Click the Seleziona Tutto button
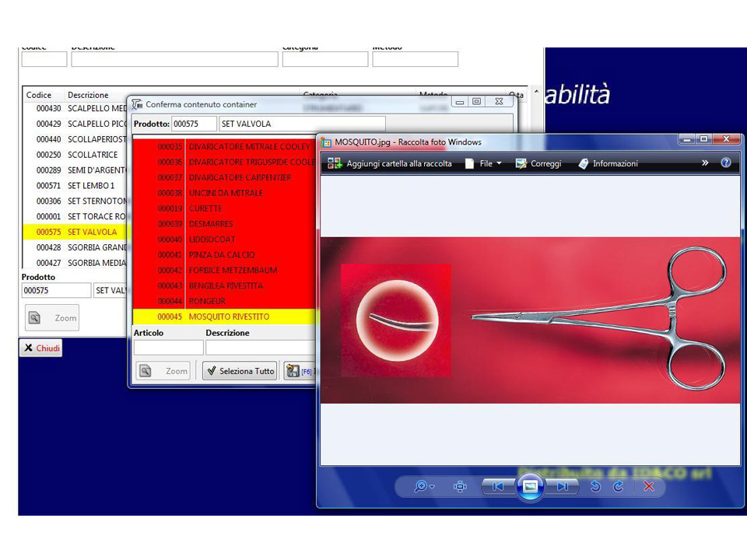Image resolution: width=747 pixels, height=560 pixels. point(240,371)
